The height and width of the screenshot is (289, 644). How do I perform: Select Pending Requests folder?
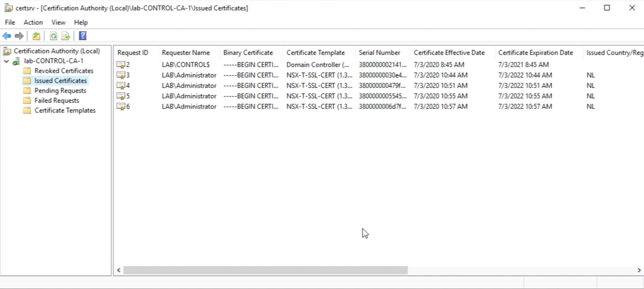60,91
